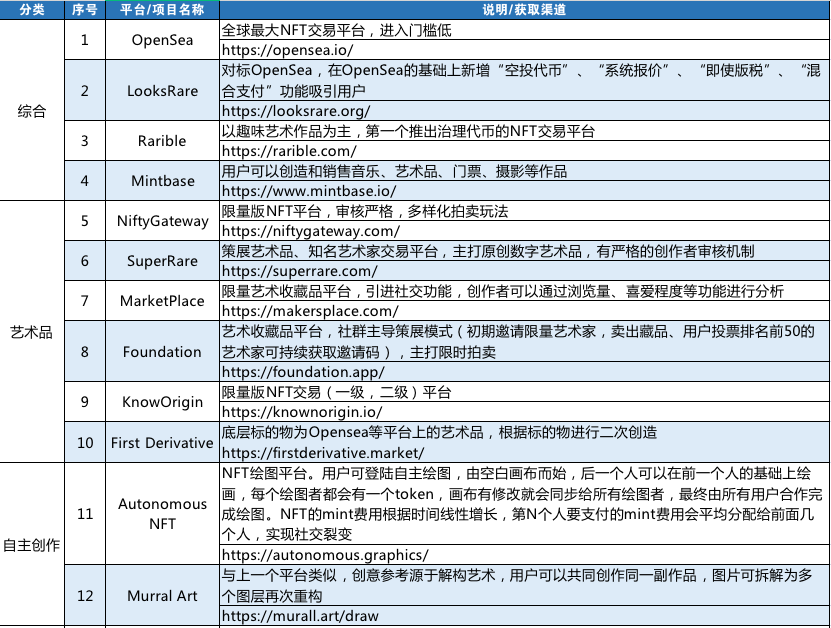This screenshot has width=831, height=628.
Task: Open the https://superrare.com/ link
Action: (x=299, y=271)
